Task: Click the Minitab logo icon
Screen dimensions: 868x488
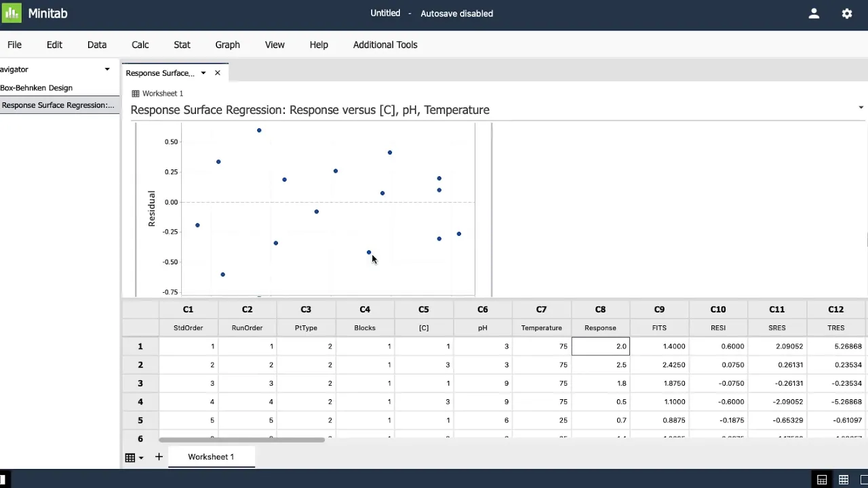Action: pos(12,14)
